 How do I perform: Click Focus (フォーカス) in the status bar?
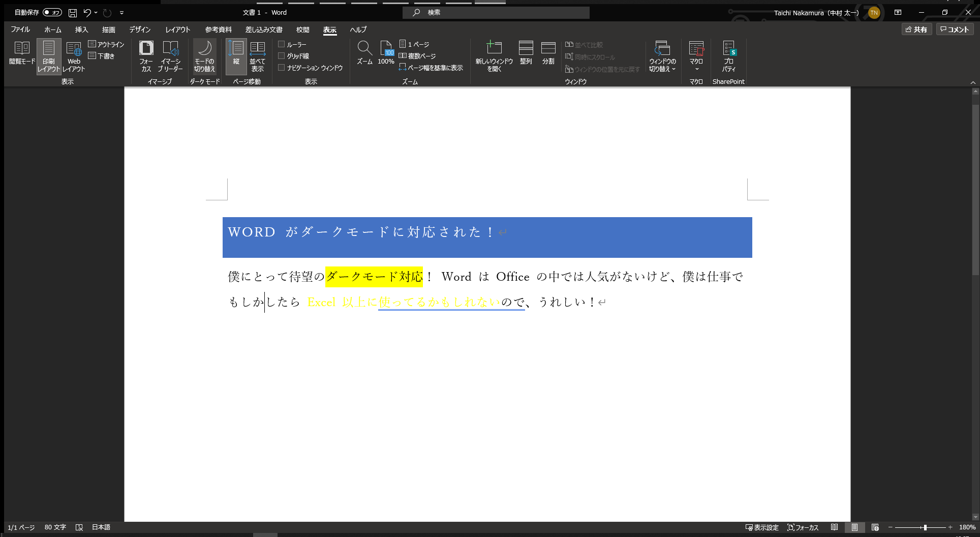pos(803,527)
